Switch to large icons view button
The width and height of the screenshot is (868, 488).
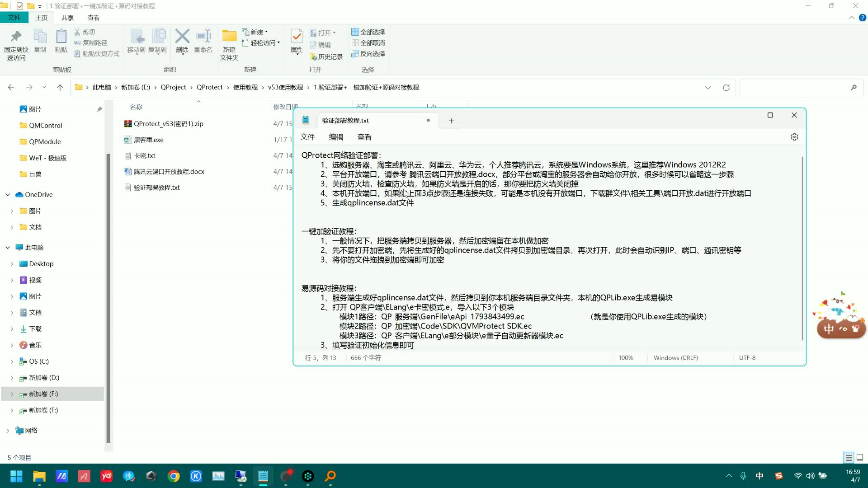click(x=860, y=458)
